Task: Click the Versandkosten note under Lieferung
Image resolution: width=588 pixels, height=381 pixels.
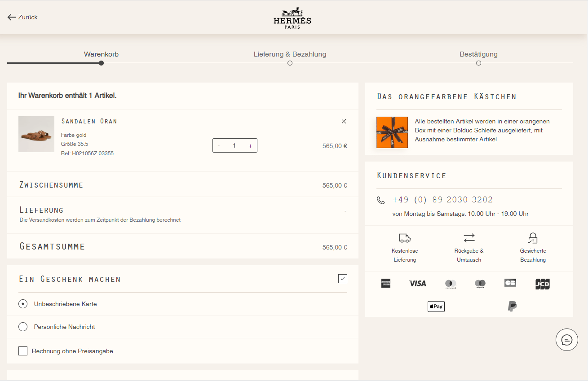Action: pos(100,220)
